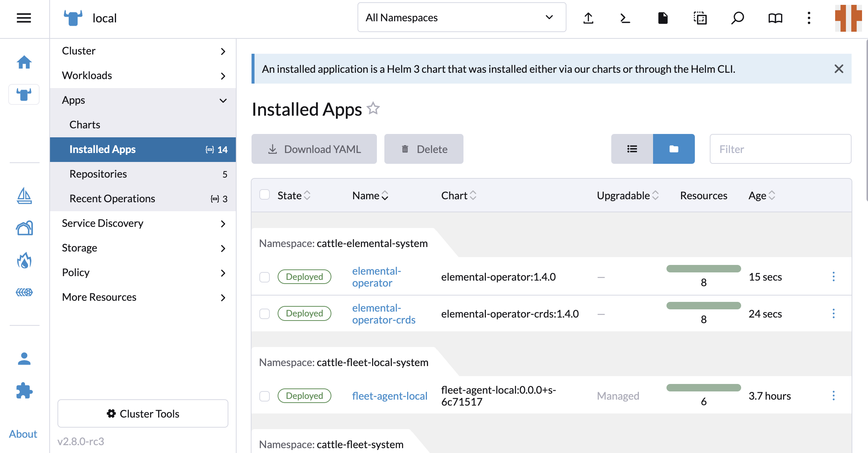
Task: Open the container/stack icon in toolbar
Action: [699, 17]
